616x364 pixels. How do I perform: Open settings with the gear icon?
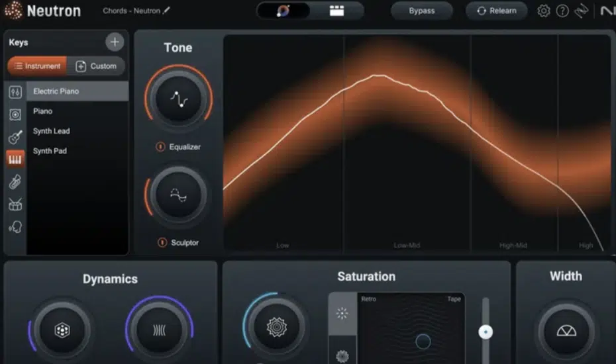[544, 11]
